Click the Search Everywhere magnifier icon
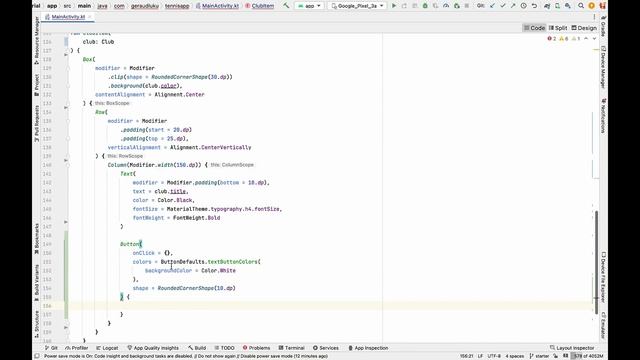This screenshot has height=360, width=640. click(581, 6)
